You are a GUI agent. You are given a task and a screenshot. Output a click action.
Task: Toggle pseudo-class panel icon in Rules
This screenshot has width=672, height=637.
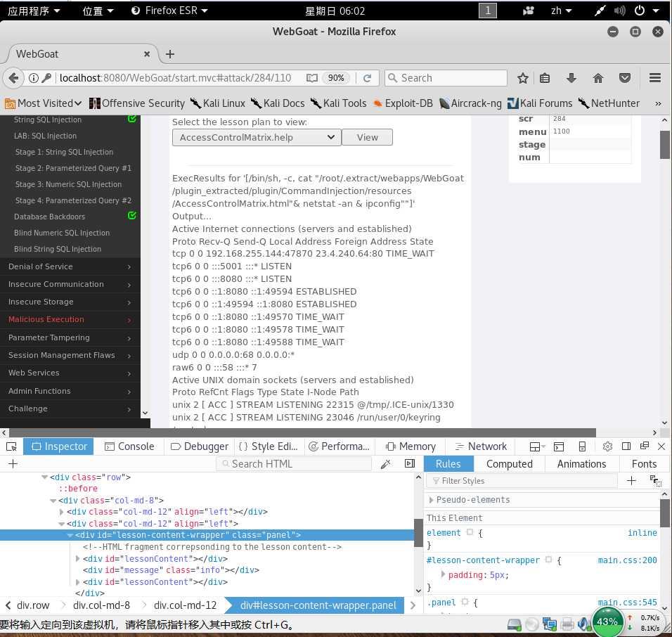655,481
